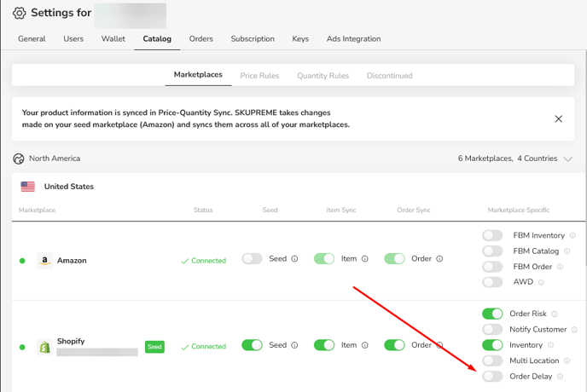Dismiss the sync information banner

click(x=559, y=119)
